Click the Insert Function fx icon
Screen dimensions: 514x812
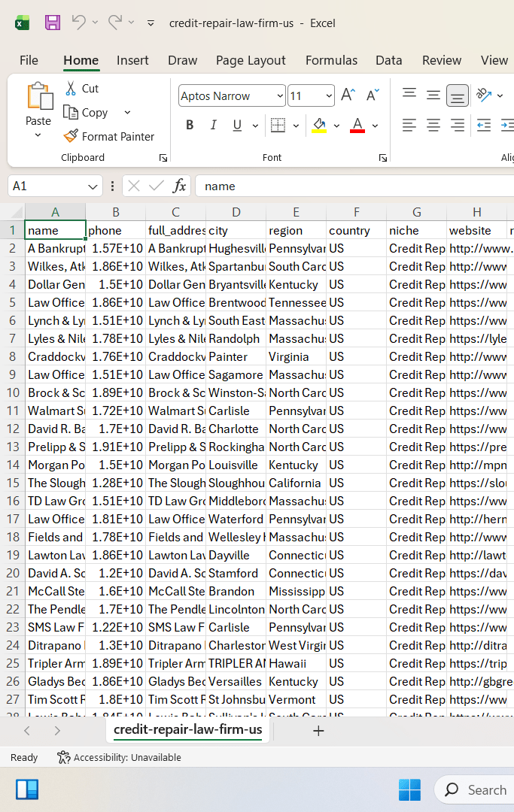[179, 186]
